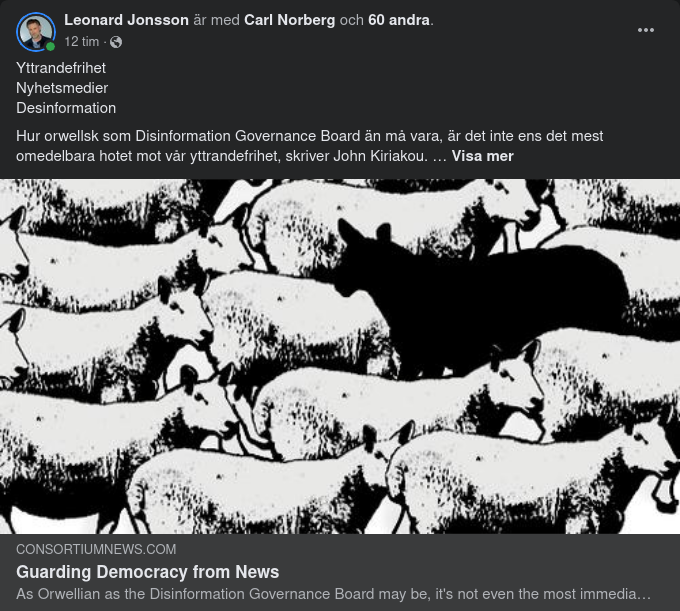Open Leonard Jonsson's profile picture

click(36, 32)
